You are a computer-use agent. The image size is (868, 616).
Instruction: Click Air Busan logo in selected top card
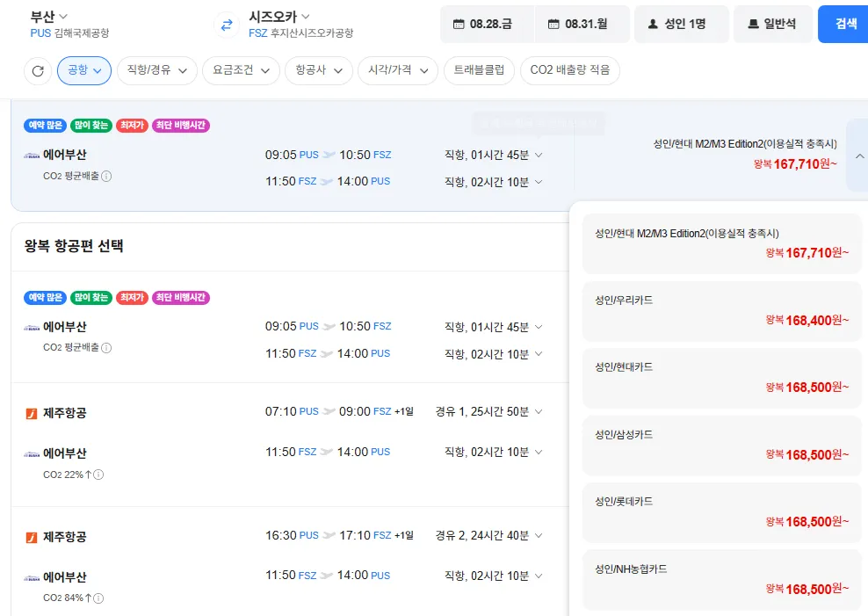click(x=32, y=156)
